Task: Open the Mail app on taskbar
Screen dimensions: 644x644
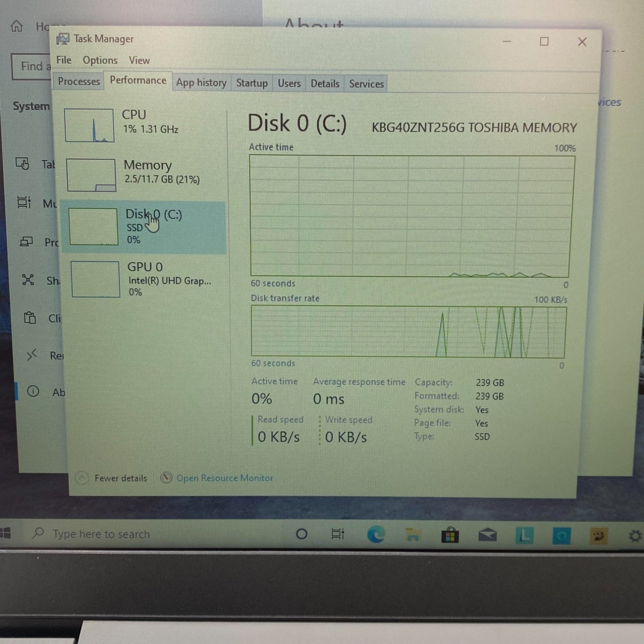Action: (x=488, y=535)
